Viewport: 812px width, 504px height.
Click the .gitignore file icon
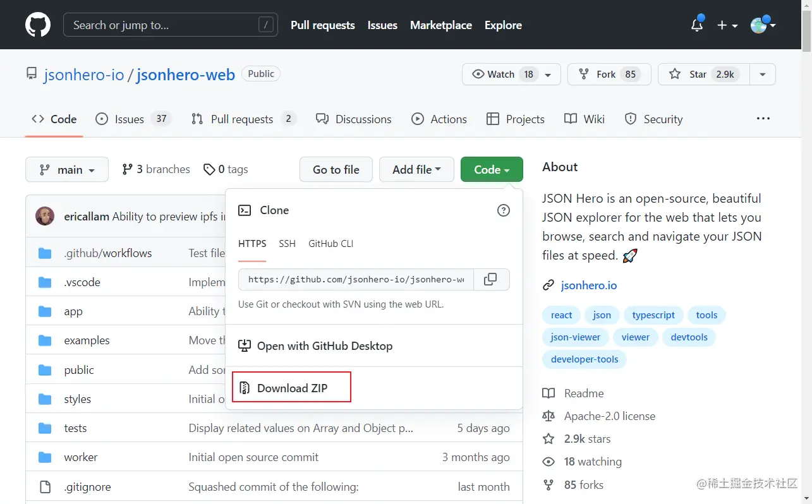[x=45, y=486]
